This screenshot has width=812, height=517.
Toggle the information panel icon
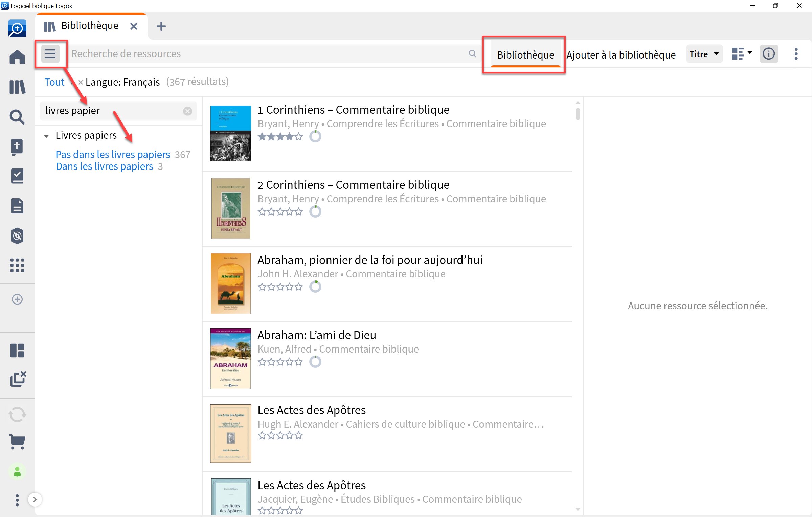769,53
